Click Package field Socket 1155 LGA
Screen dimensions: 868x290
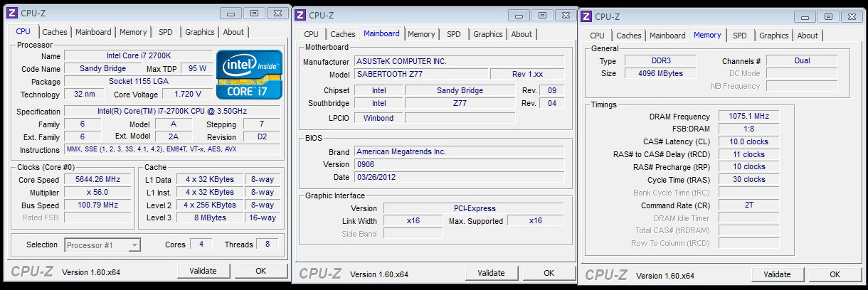click(x=138, y=81)
